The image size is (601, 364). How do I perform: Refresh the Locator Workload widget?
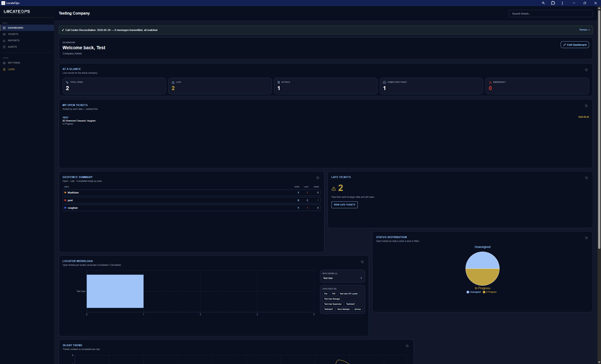pyautogui.click(x=362, y=262)
